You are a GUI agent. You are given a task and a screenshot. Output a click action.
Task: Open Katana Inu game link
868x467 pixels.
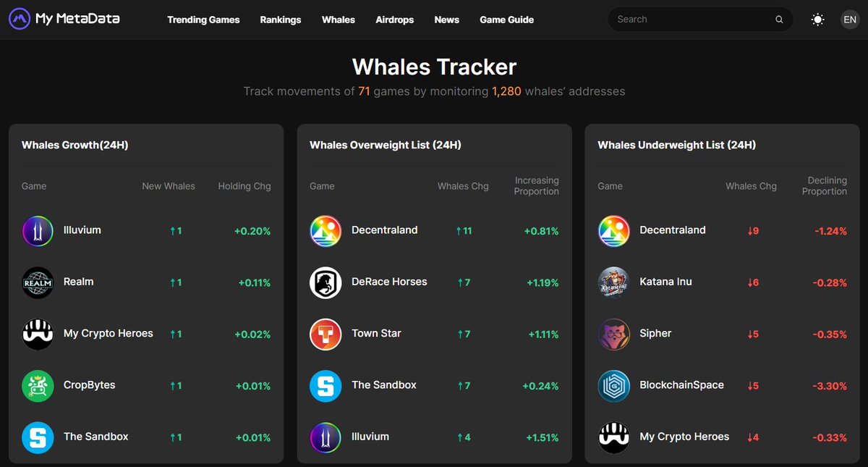(x=666, y=282)
